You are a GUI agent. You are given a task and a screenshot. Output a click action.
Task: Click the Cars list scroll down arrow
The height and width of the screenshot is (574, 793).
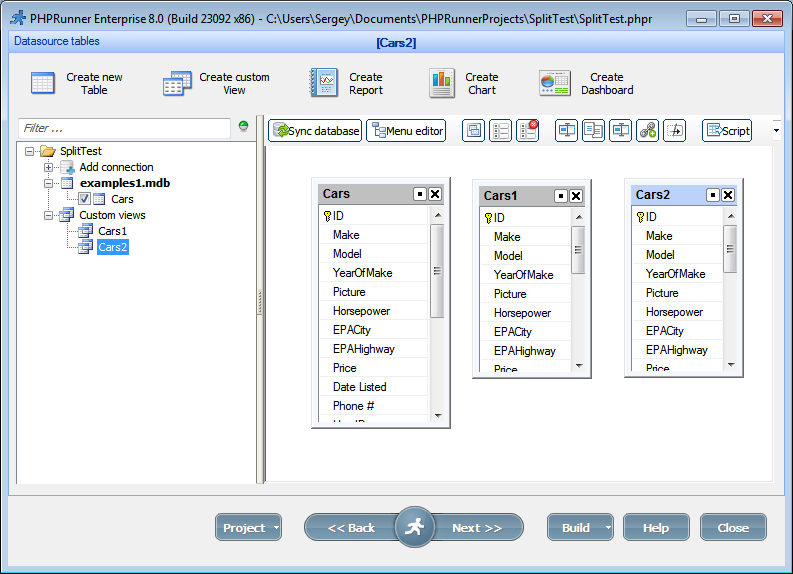click(438, 416)
